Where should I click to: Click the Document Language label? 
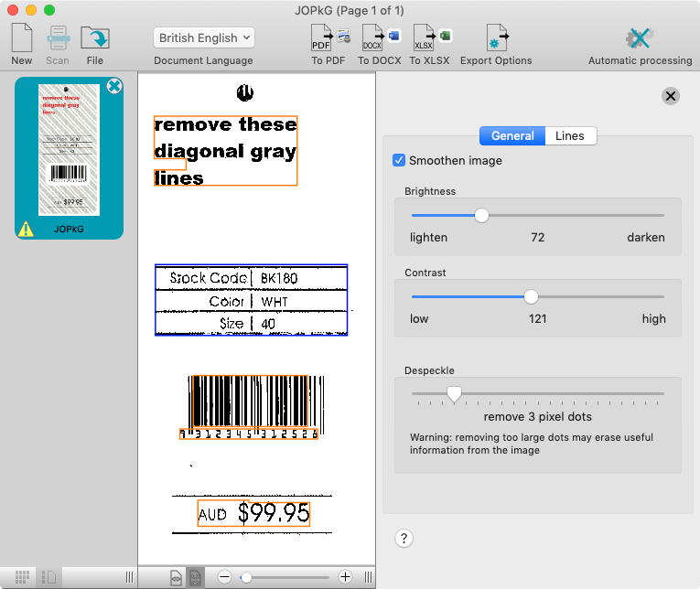[x=203, y=60]
